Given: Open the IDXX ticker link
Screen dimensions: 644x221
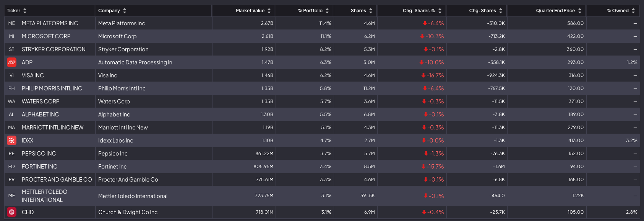Looking at the screenshot, I should tap(28, 141).
